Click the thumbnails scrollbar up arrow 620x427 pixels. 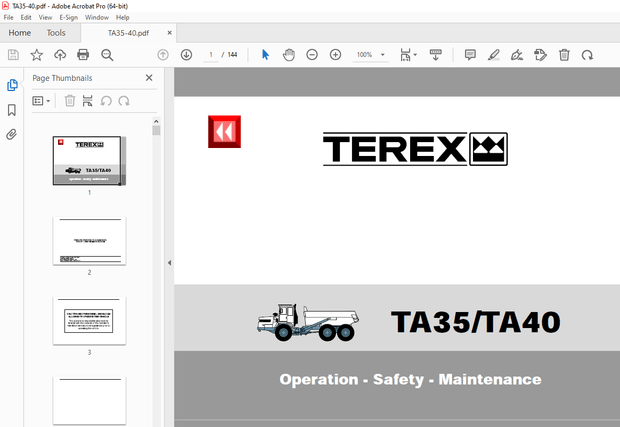tap(156, 121)
